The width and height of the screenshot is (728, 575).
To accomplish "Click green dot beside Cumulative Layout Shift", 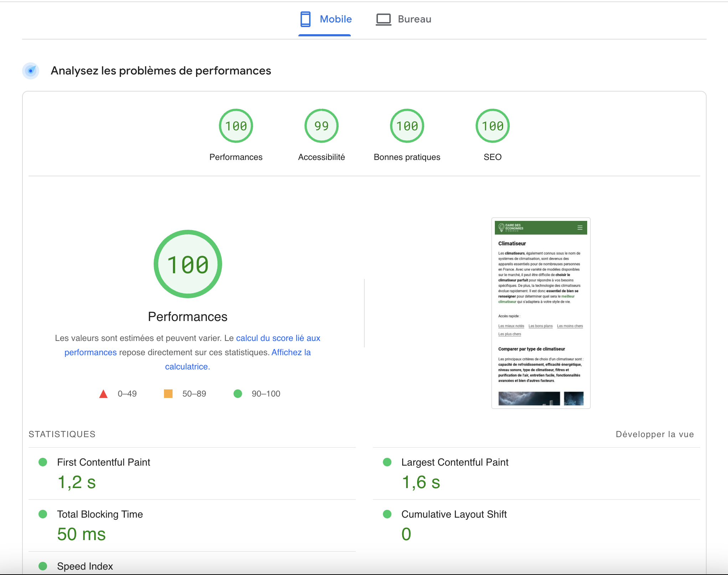I will click(x=387, y=514).
